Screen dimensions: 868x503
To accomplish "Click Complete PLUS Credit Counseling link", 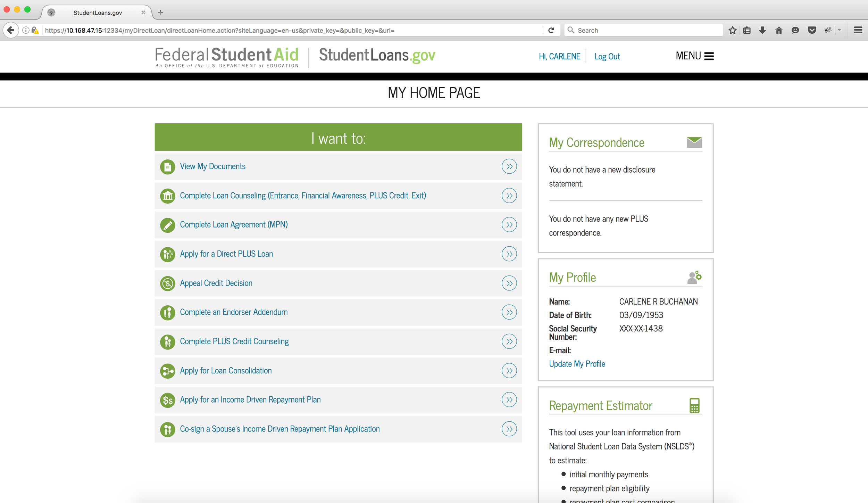I will (x=234, y=341).
